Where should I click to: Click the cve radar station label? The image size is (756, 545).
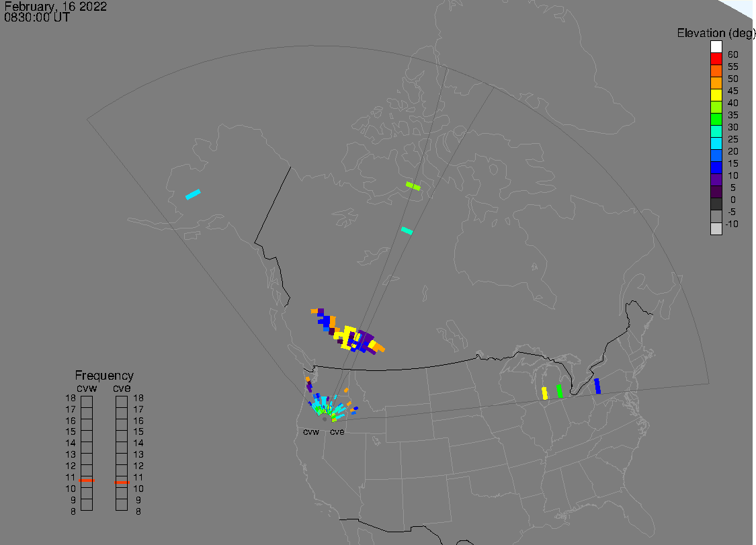tap(337, 432)
